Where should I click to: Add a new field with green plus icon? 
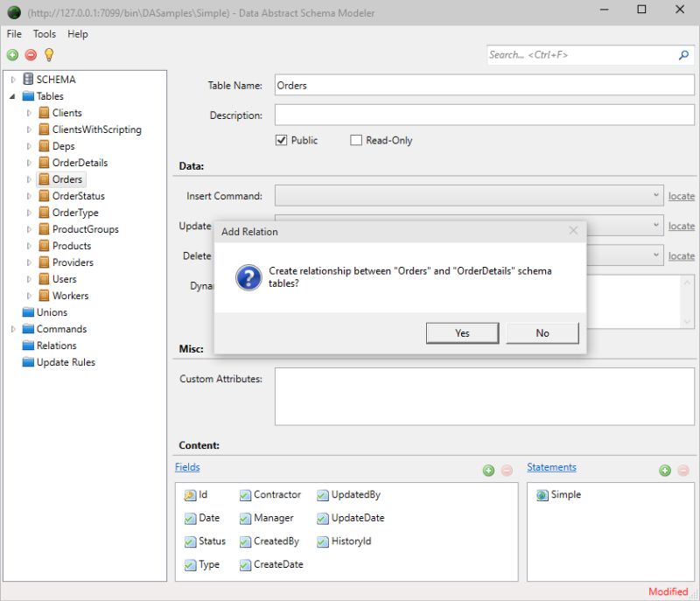click(488, 471)
